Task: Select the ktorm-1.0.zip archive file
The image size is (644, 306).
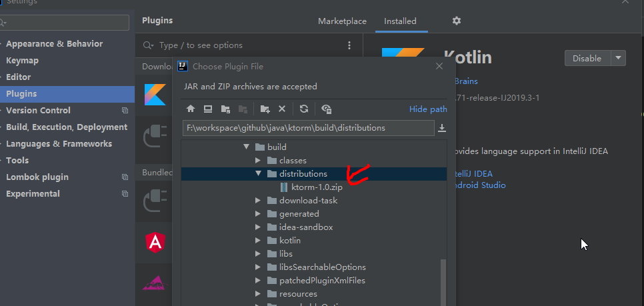Action: click(317, 187)
